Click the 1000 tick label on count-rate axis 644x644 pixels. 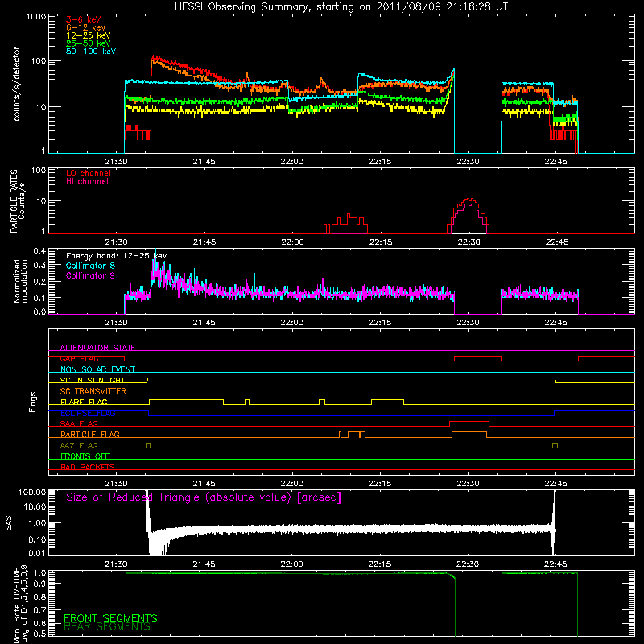[36, 17]
